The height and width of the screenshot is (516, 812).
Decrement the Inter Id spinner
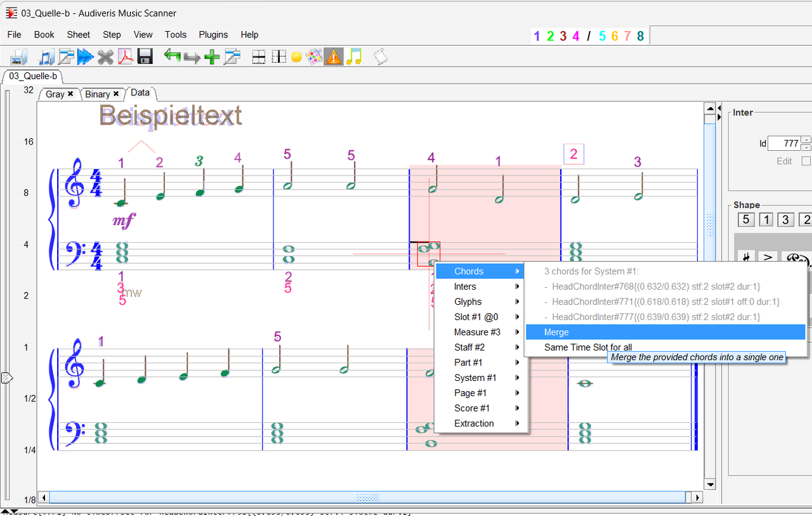pos(806,147)
